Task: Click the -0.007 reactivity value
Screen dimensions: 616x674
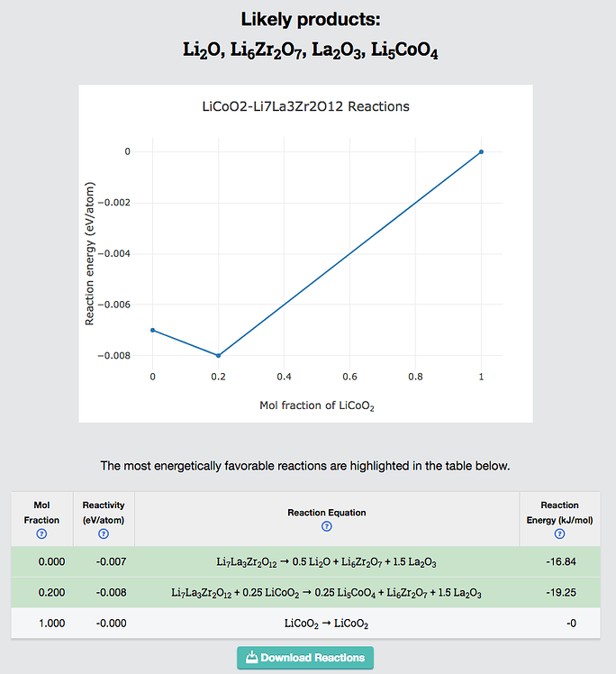Action: (112, 561)
